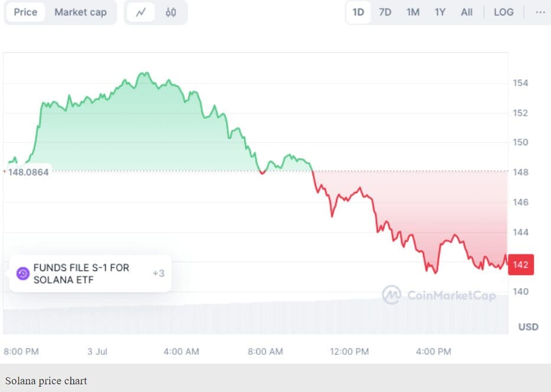Select the 1Y time range
Image resolution: width=551 pixels, height=392 pixels.
pyautogui.click(x=439, y=12)
